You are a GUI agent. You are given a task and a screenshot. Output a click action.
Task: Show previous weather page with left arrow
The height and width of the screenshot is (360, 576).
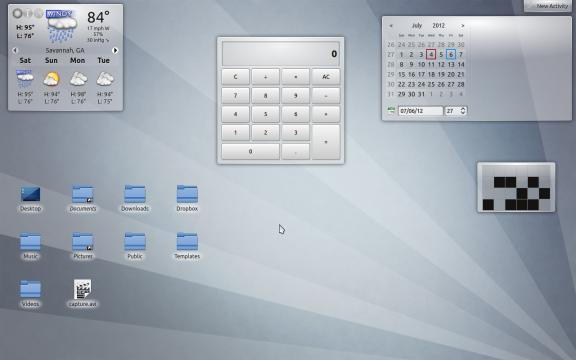pos(15,50)
